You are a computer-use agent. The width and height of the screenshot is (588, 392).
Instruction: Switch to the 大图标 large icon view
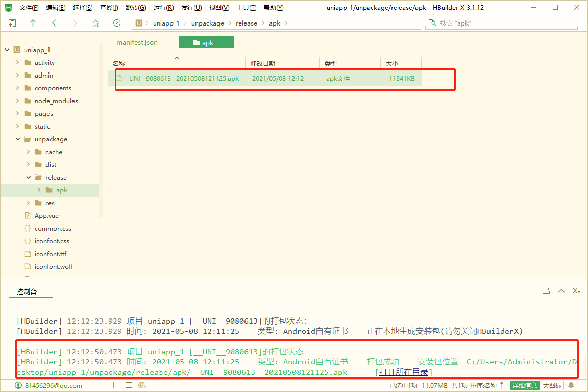[x=552, y=385]
